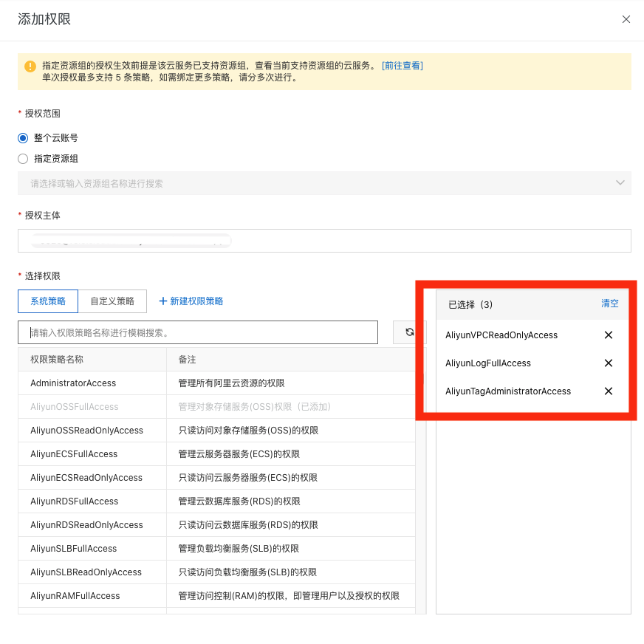The height and width of the screenshot is (644, 644).
Task: Add AliyunRDSFullAccess policy
Action: pos(75,501)
